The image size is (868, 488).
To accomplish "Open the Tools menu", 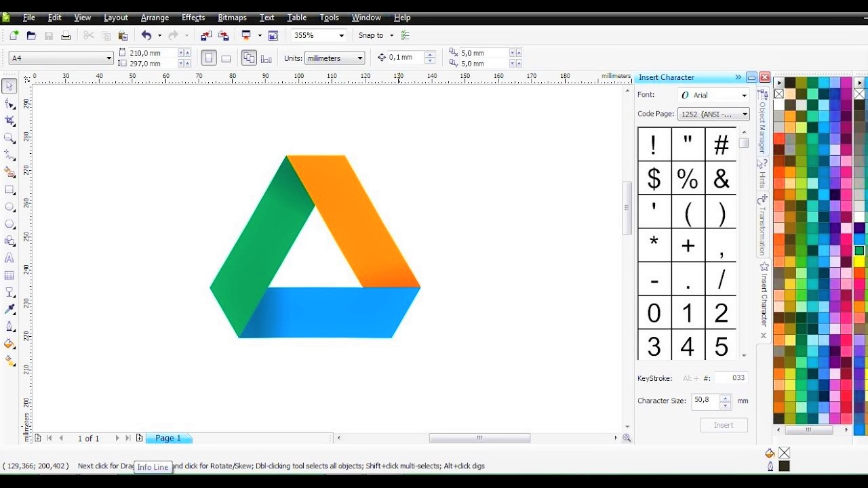I will pos(330,18).
